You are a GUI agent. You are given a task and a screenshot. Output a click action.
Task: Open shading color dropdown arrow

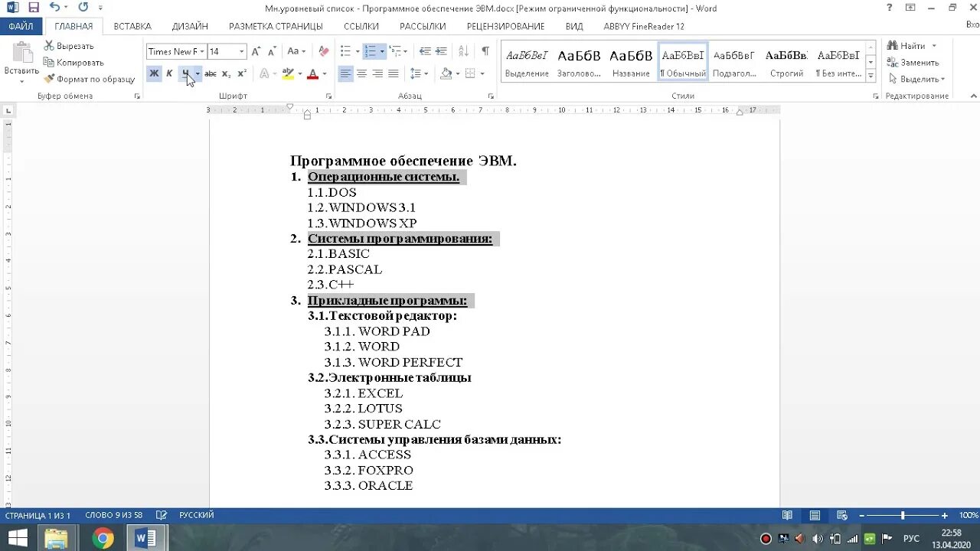[457, 73]
